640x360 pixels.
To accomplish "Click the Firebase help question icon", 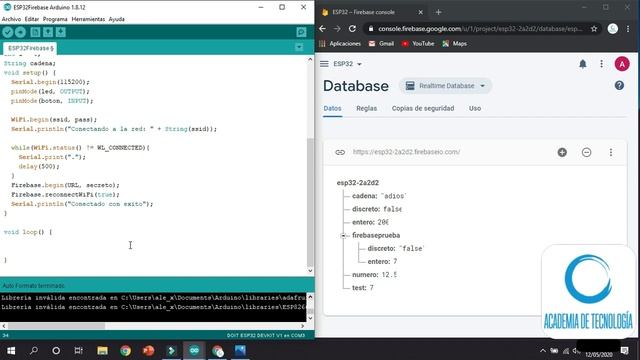I will (619, 86).
